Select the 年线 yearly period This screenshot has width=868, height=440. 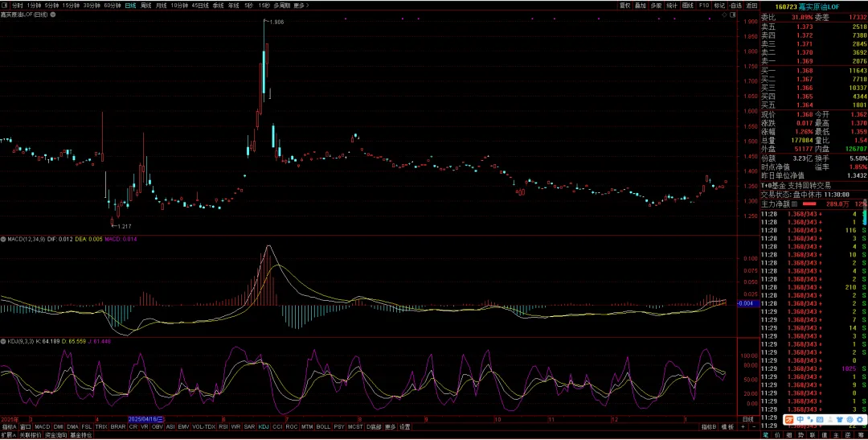pyautogui.click(x=234, y=5)
